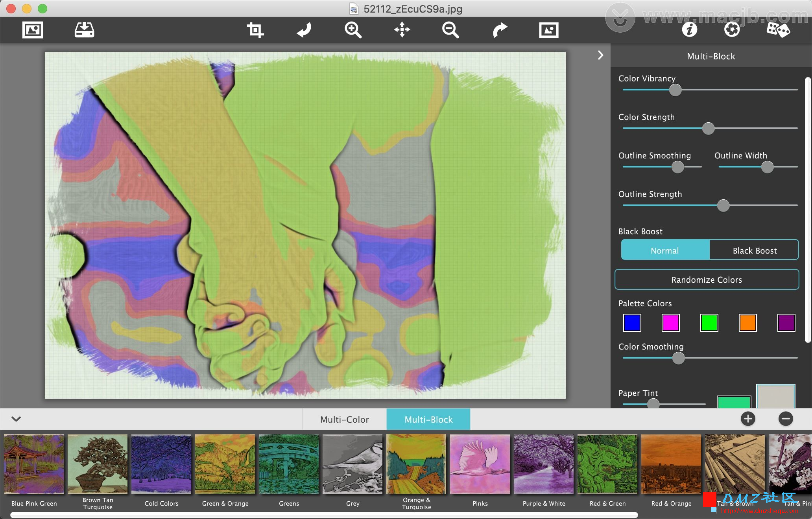Apply the Red & Orange preset
The image size is (812, 519).
point(671,464)
